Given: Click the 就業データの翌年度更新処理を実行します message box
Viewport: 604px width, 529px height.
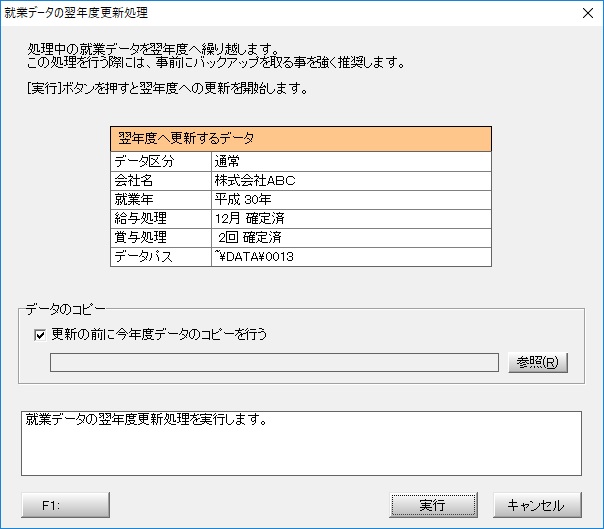Looking at the screenshot, I should [x=301, y=443].
